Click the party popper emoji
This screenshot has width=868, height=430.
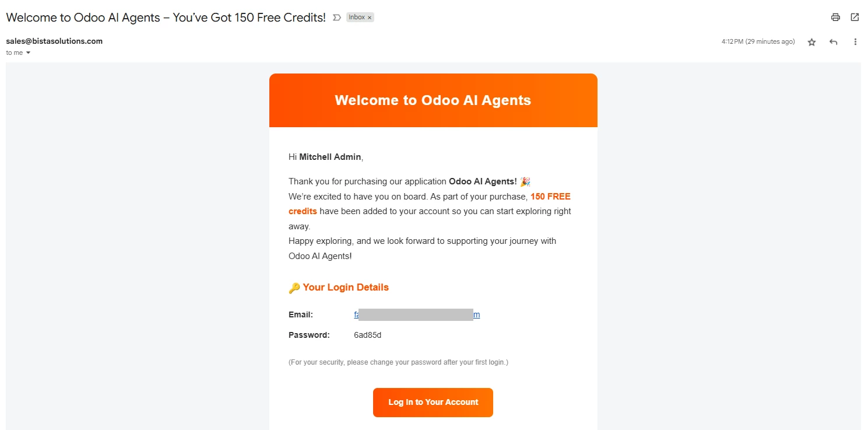525,182
